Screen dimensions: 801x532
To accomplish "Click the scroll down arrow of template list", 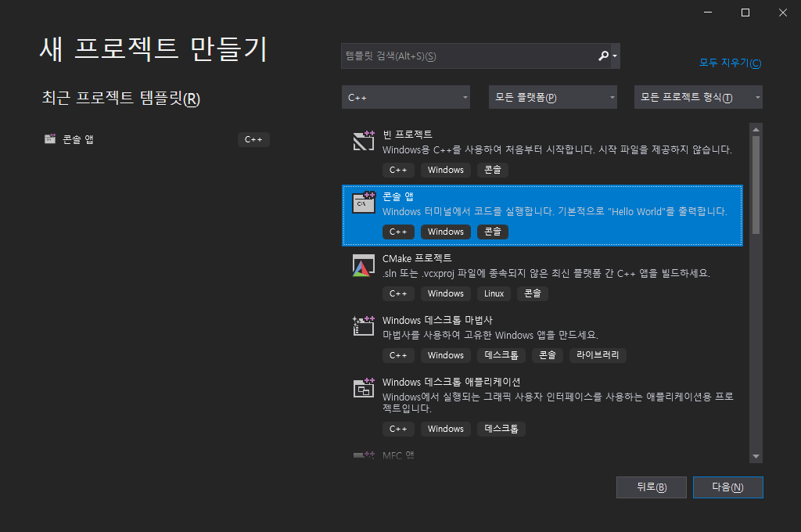I will point(756,456).
